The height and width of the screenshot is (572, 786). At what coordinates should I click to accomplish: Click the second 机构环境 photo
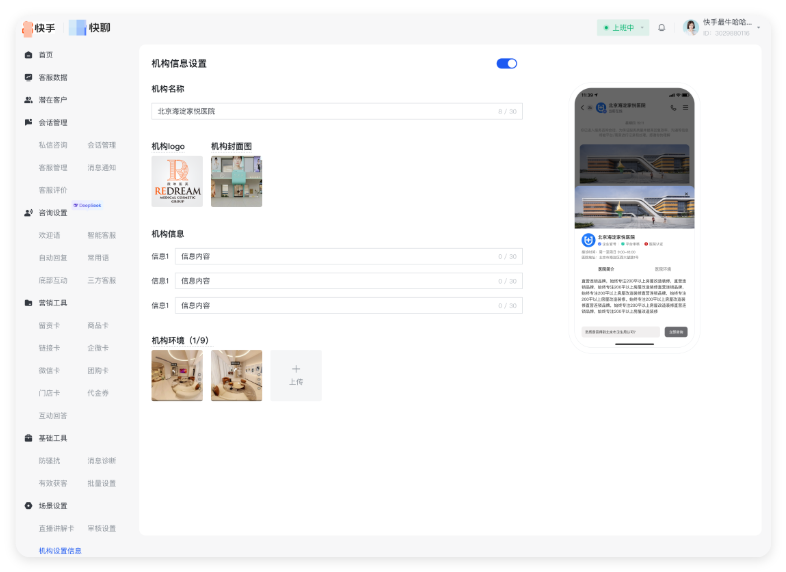(237, 375)
